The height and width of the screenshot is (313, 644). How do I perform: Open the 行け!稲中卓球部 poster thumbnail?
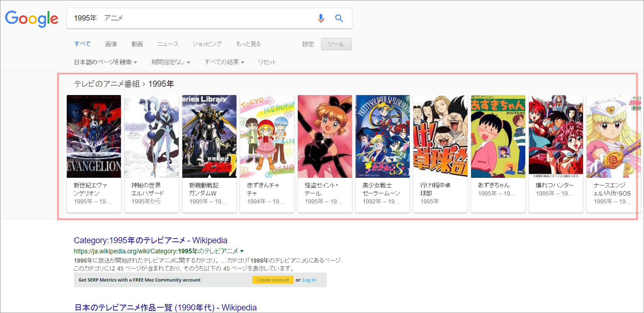coord(440,136)
